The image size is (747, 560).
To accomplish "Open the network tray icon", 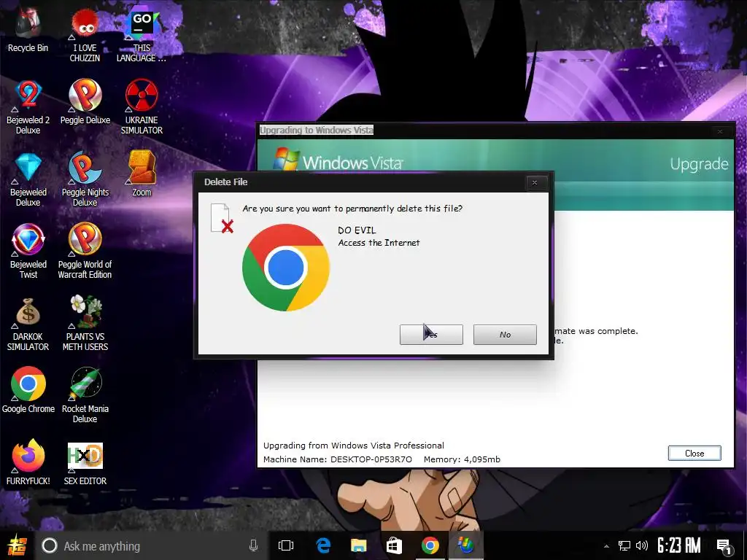I will coord(624,545).
